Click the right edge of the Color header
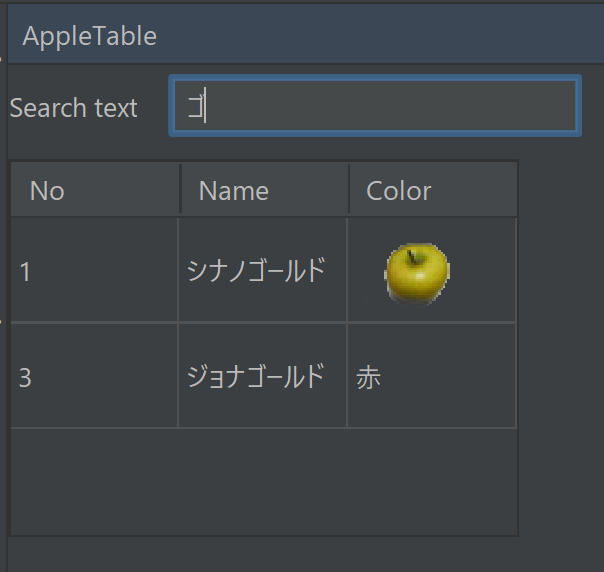This screenshot has width=604, height=572. (516, 190)
